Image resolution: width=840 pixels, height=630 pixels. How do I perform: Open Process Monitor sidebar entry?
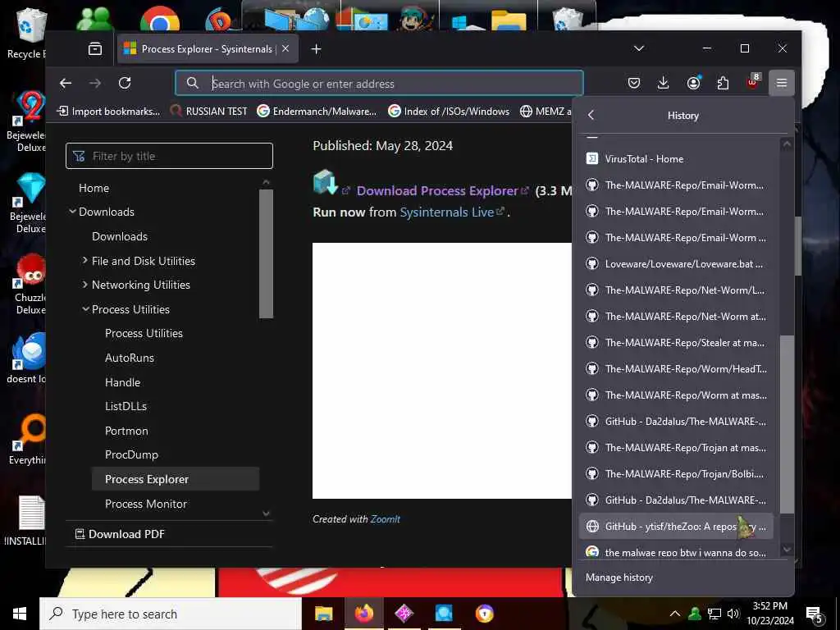tap(146, 504)
